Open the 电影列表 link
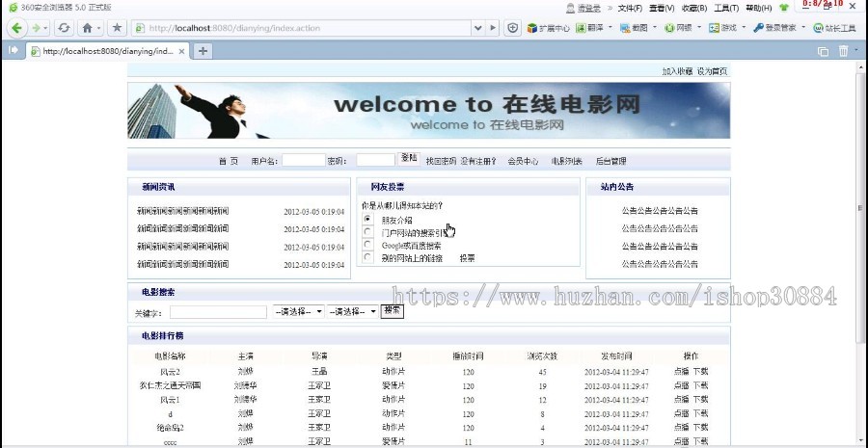Screen dimensions: 868x448 [567, 162]
